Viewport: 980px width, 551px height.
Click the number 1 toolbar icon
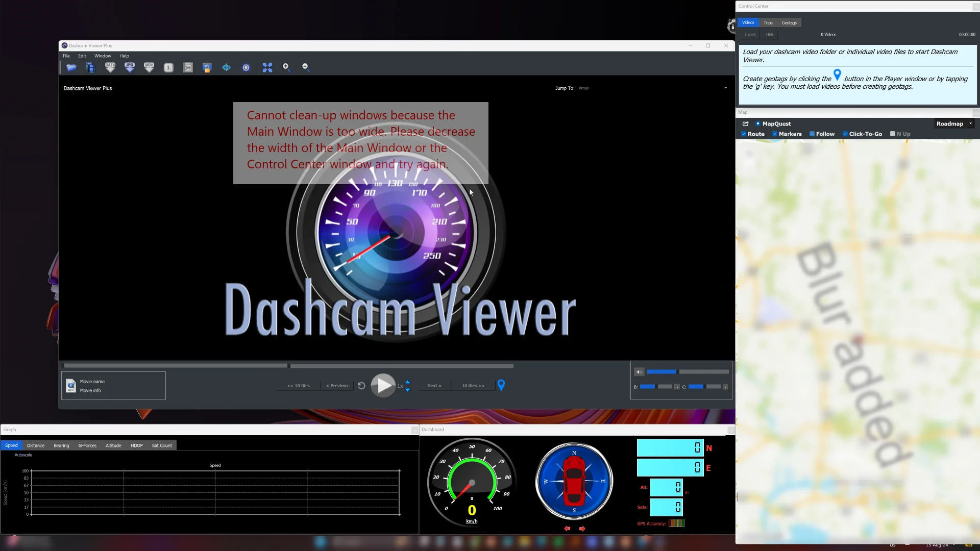(168, 67)
